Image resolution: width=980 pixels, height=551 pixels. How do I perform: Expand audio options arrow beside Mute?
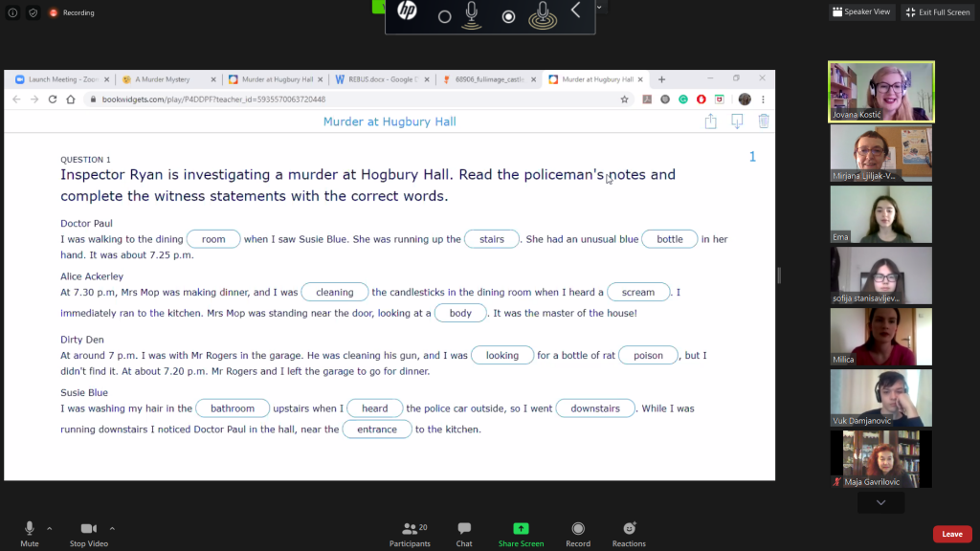[x=50, y=528]
